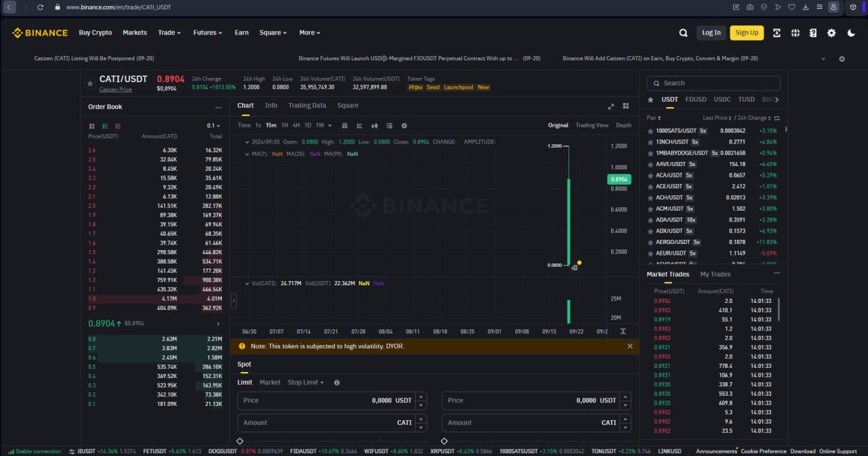
Task: Open order book 0.1 precision dropdown
Action: pyautogui.click(x=214, y=126)
